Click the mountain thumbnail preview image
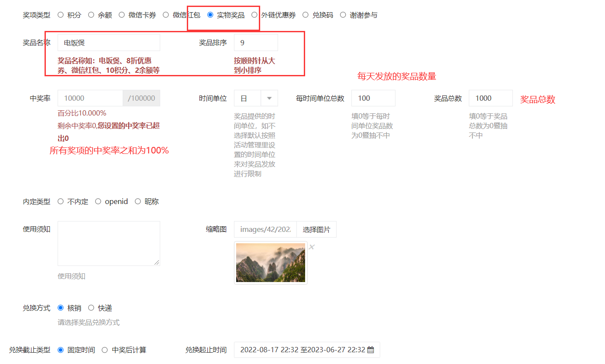Viewport: 605px width, 364px height. (x=271, y=262)
